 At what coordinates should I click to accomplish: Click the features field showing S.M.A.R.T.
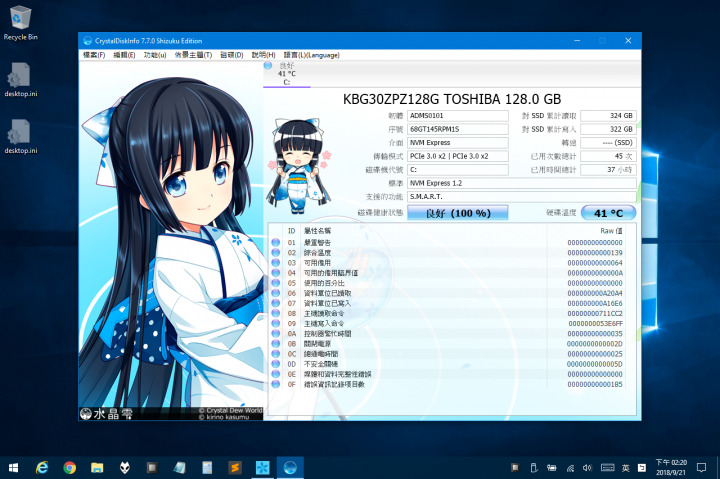point(522,197)
